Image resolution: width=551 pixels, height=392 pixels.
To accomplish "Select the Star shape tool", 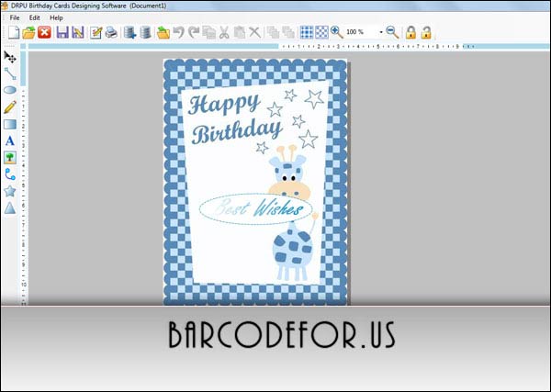I will point(10,191).
